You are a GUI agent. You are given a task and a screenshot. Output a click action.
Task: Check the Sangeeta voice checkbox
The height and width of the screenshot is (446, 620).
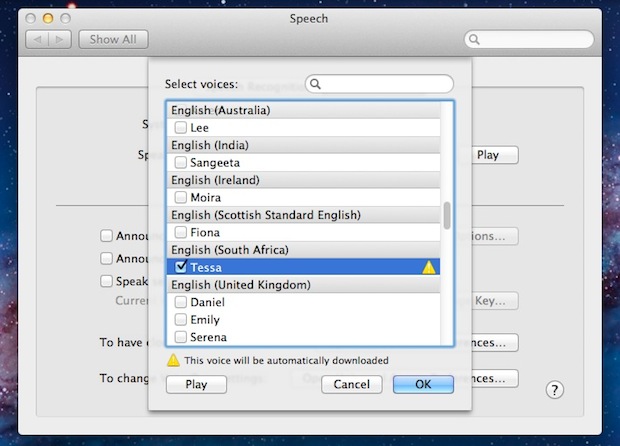point(181,162)
